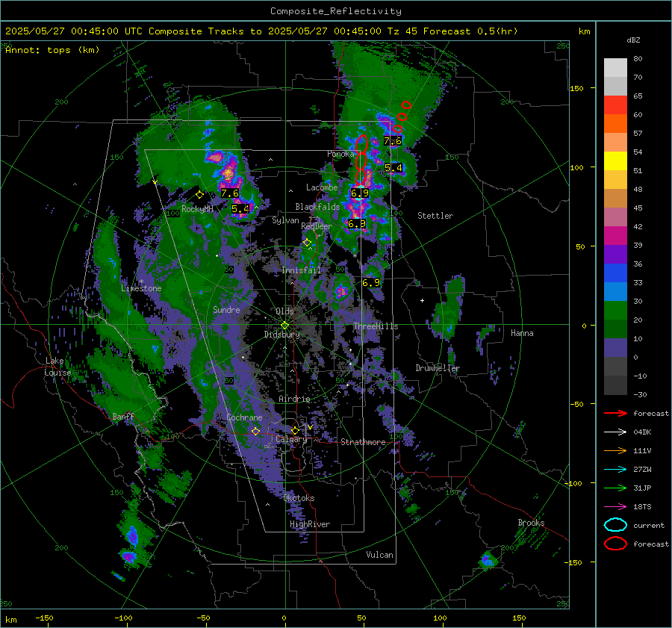This screenshot has height=628, width=672.
Task: Click the RockyMH label
Action: pyautogui.click(x=197, y=209)
